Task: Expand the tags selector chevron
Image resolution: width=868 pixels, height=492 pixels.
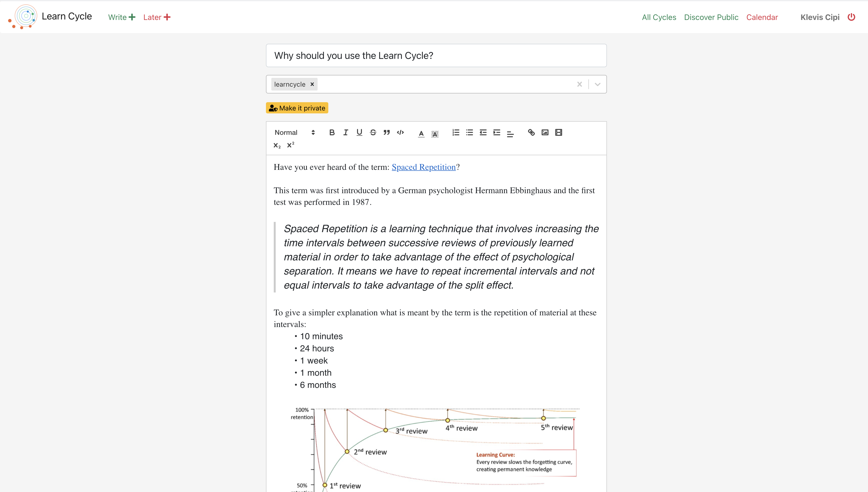Action: coord(597,84)
